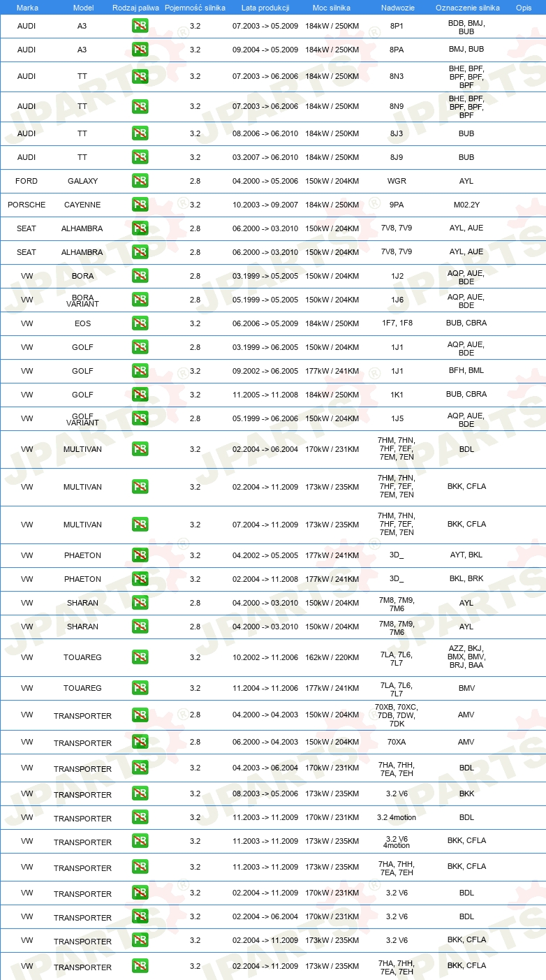Select the PB fuel icon in Audi TT 8N3 row

[x=140, y=77]
